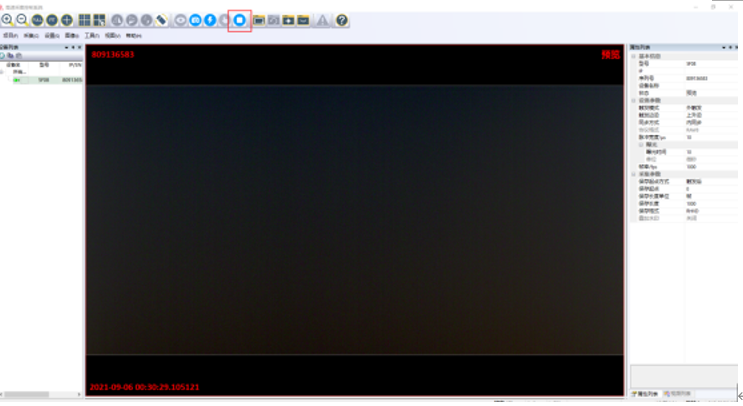The image size is (743, 406).
Task: Open the 视图 menu
Action: 112,36
